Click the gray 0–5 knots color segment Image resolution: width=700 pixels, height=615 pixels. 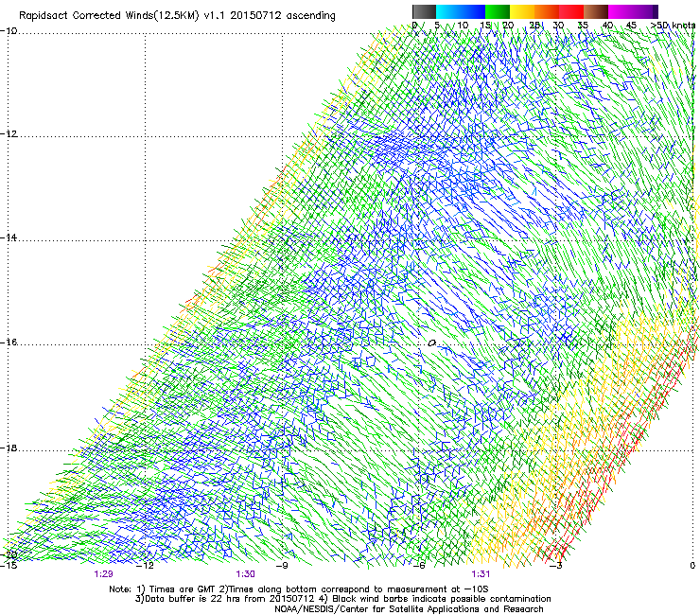424,11
